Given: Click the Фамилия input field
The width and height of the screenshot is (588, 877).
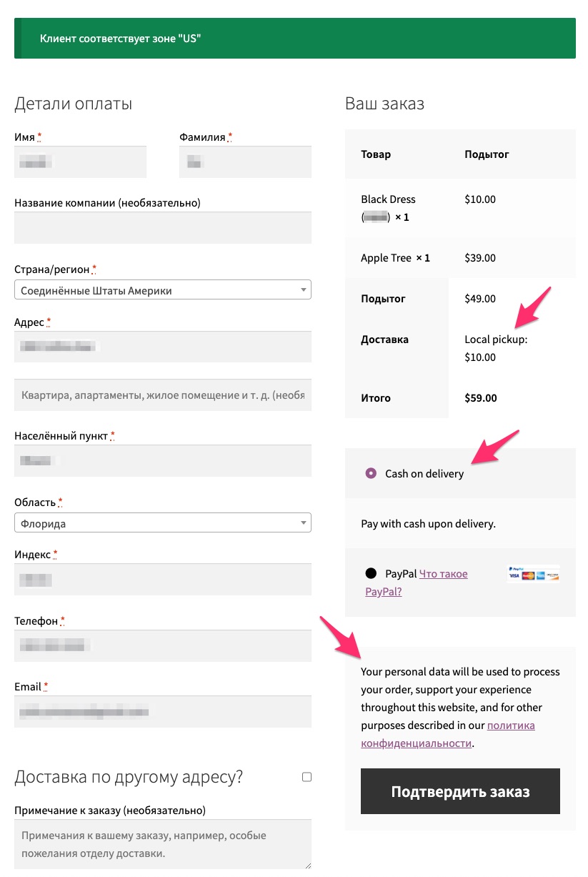Looking at the screenshot, I should click(244, 162).
